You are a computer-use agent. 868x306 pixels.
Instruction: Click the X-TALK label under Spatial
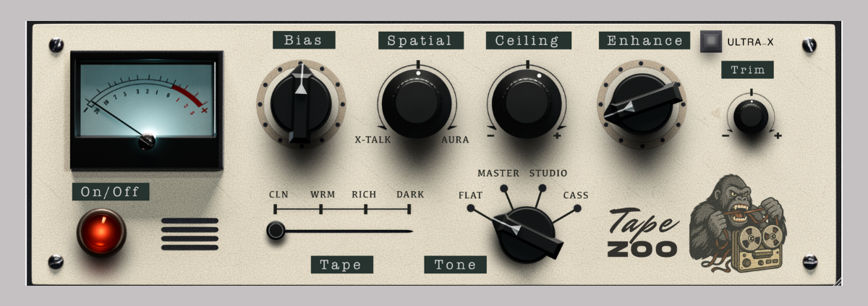point(373,140)
